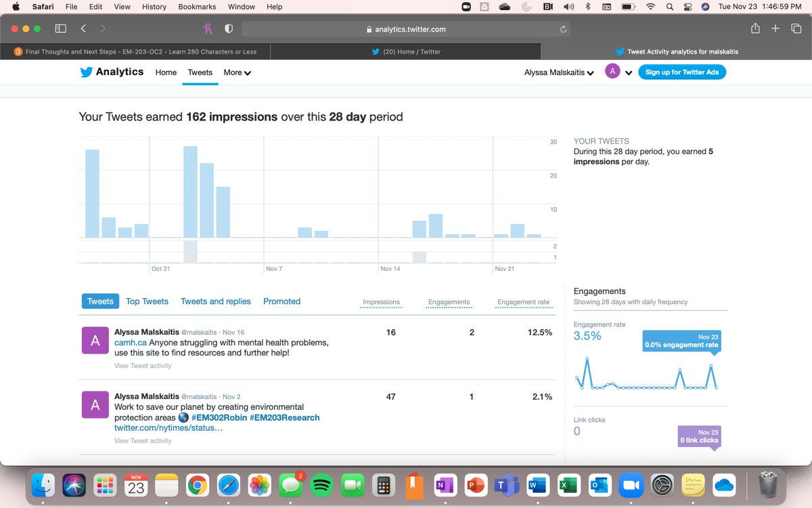Open System Preferences in the dock

[x=661, y=485]
